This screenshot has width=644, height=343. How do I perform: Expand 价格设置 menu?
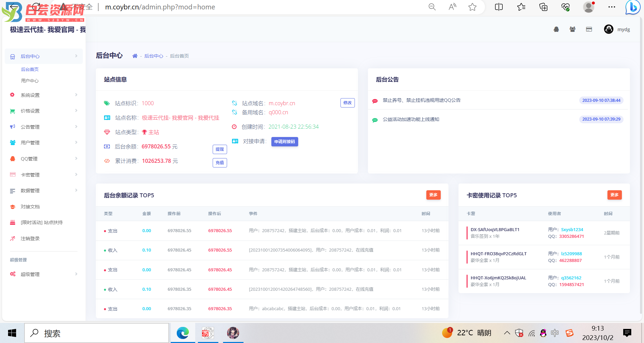(x=44, y=111)
